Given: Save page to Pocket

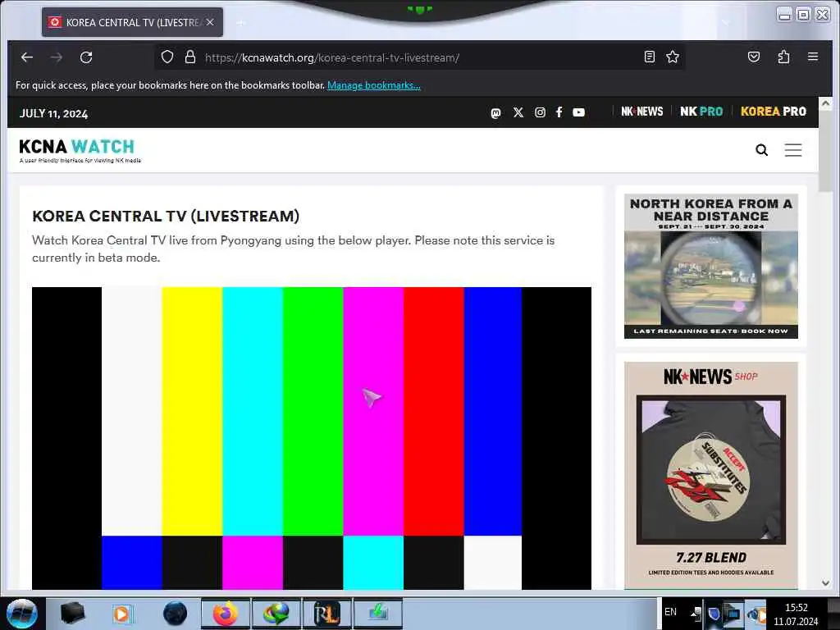Looking at the screenshot, I should click(754, 57).
